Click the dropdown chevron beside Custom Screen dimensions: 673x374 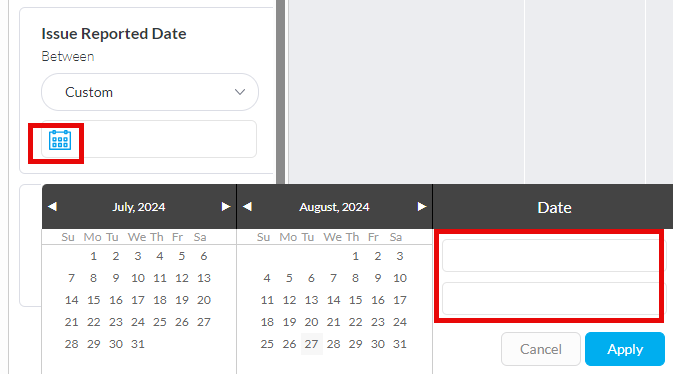(x=240, y=92)
